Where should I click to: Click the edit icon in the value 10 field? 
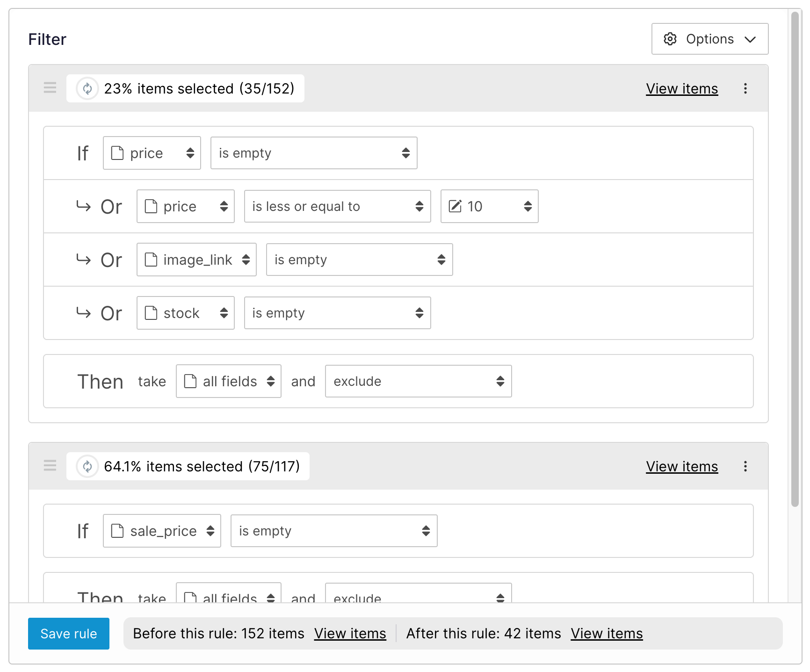tap(455, 206)
